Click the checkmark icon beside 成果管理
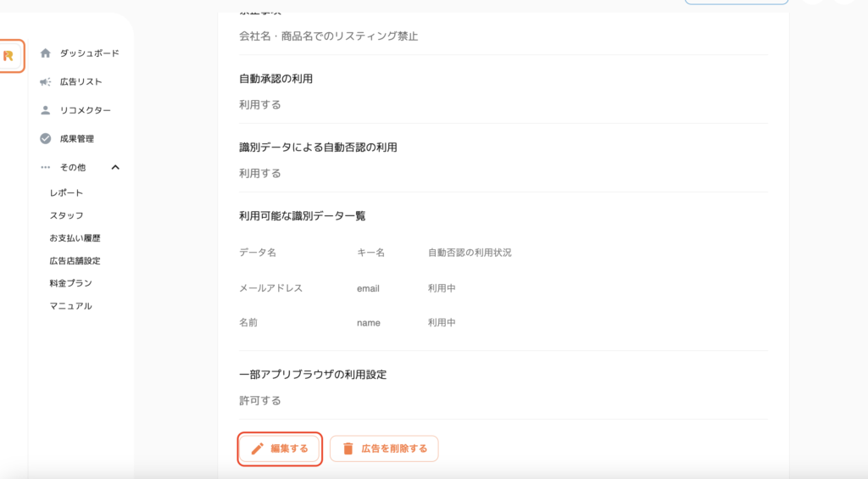 pyautogui.click(x=46, y=138)
